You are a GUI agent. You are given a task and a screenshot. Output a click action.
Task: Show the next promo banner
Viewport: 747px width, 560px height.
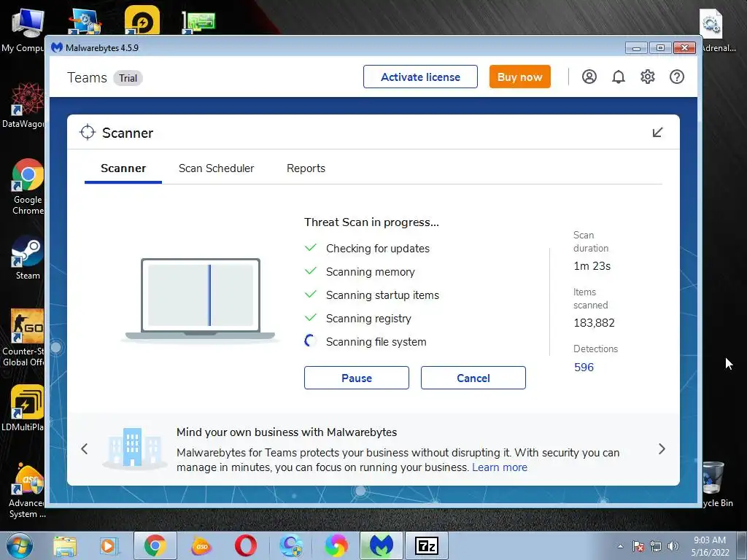tap(662, 449)
